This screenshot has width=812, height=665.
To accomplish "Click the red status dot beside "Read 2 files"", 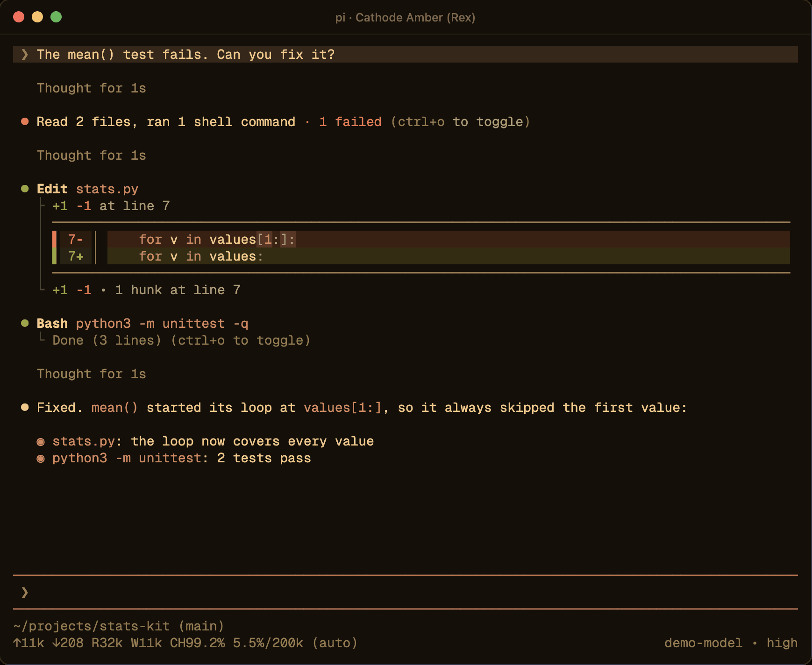I will click(25, 122).
